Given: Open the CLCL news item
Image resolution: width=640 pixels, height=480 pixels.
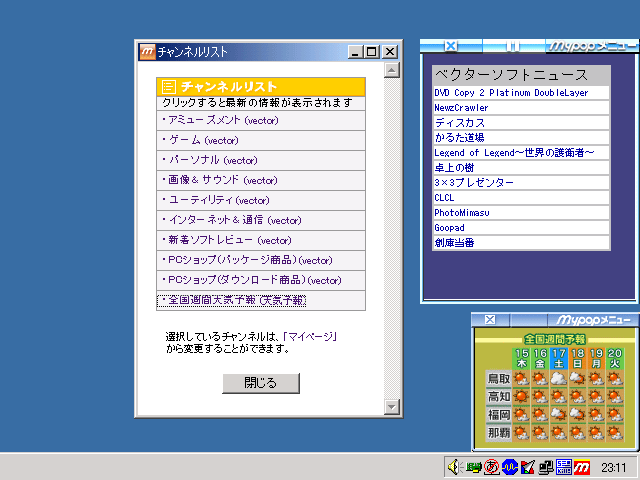Looking at the screenshot, I should pos(521,198).
